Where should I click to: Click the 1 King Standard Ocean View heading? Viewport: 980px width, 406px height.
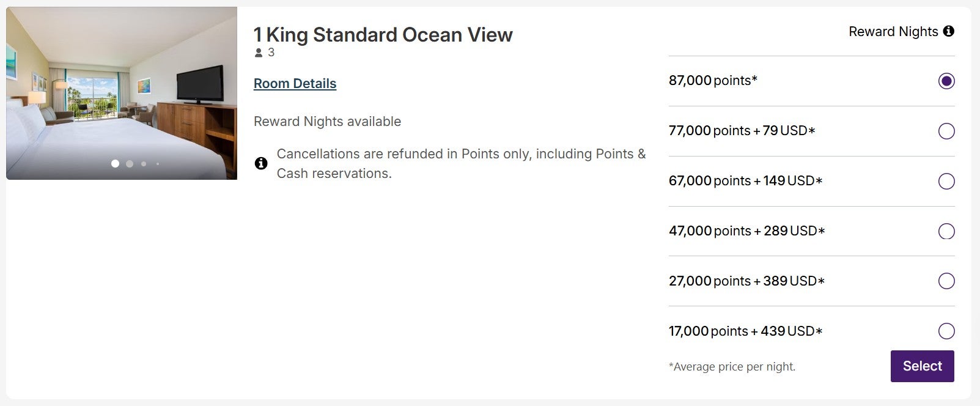click(383, 35)
